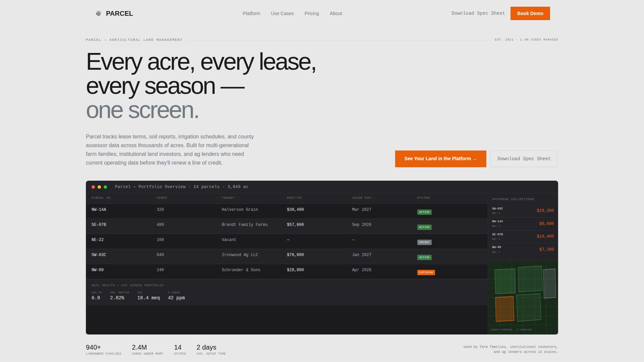Viewport: 644px width, 362px height.
Task: Go to the Pricing nav item
Action: (x=312, y=13)
